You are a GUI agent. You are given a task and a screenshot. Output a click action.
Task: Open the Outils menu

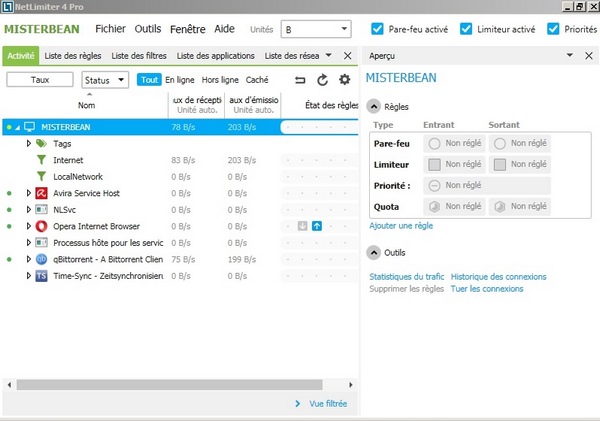(148, 29)
